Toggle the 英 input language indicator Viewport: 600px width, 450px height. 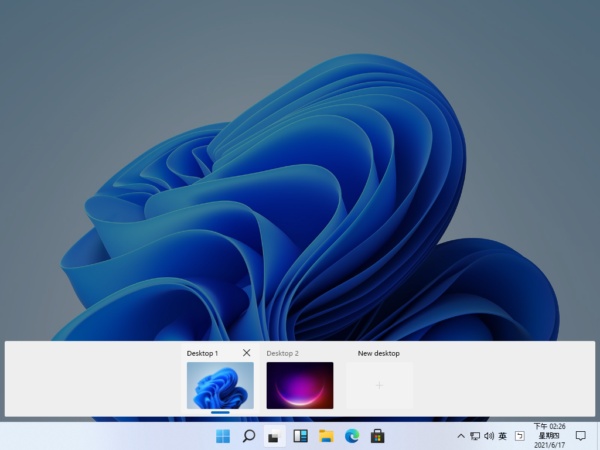(x=502, y=436)
